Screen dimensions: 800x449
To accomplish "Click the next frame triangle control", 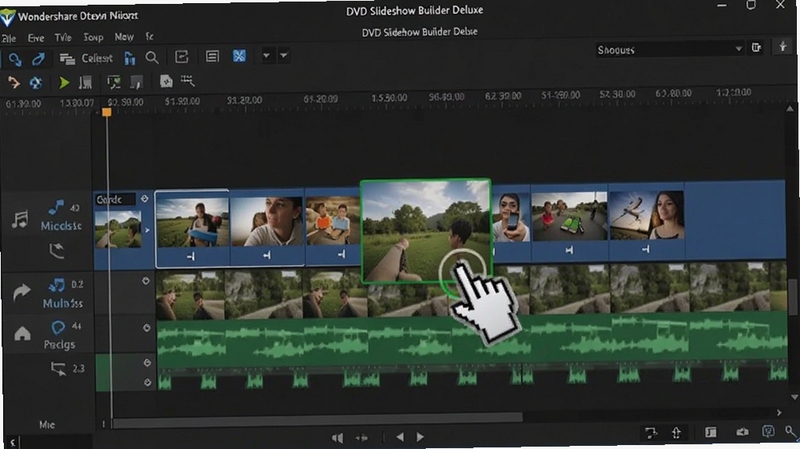I will click(x=420, y=437).
